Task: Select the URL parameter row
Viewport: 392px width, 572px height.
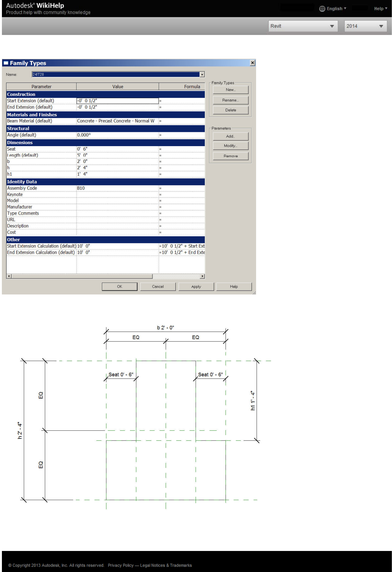Action: pos(106,220)
